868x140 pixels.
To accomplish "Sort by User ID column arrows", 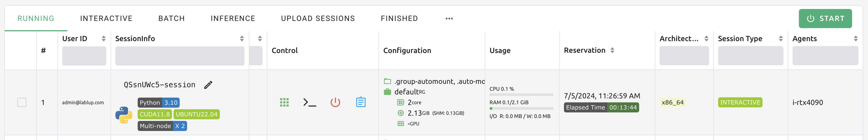I will [x=103, y=39].
